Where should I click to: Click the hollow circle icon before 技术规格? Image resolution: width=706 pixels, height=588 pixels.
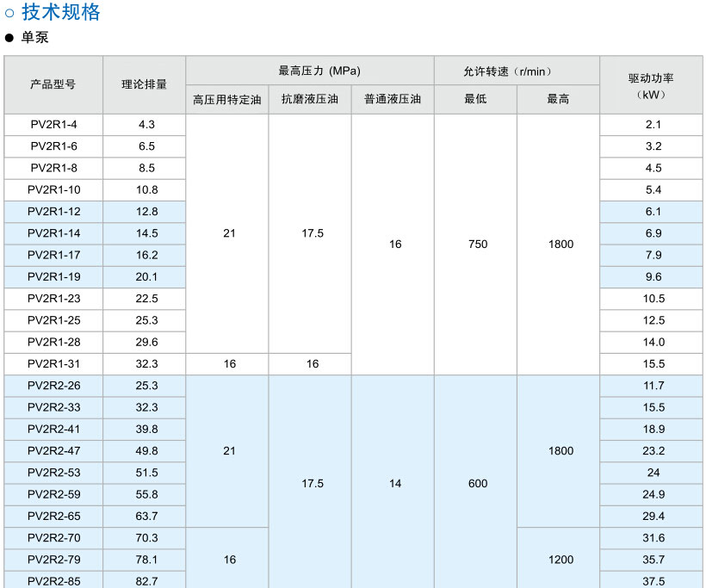[x=10, y=13]
